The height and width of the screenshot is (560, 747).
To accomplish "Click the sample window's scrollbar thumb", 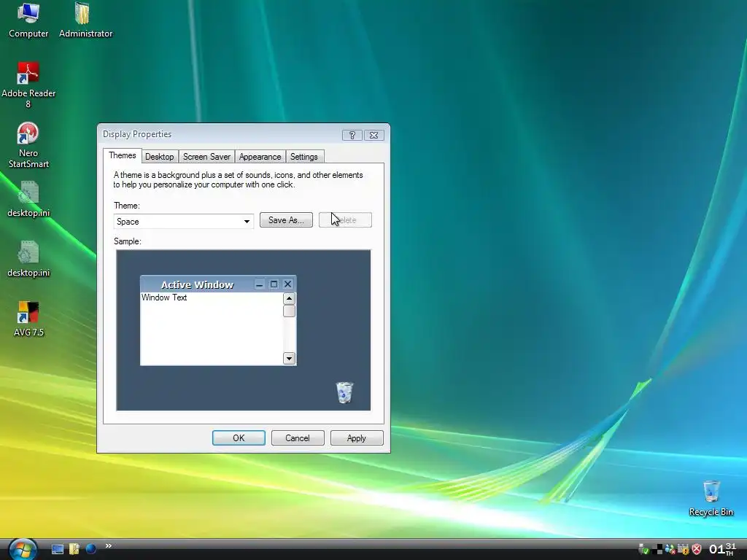I will click(x=289, y=311).
